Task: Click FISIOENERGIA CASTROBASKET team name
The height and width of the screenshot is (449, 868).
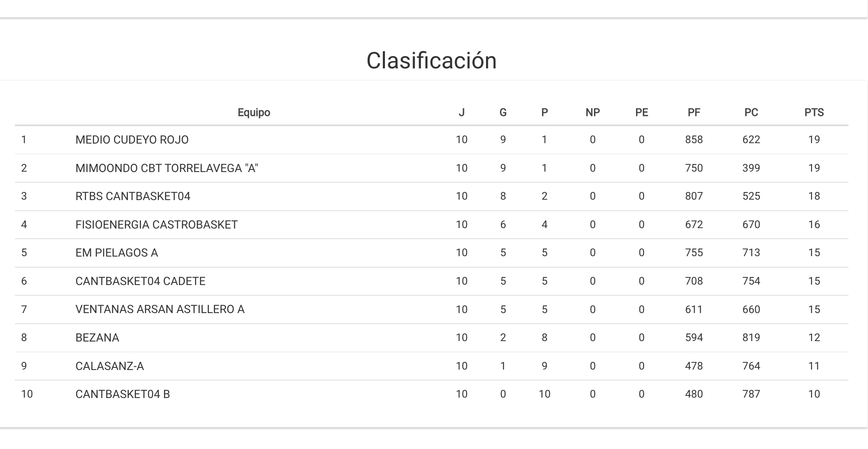Action: (x=156, y=225)
